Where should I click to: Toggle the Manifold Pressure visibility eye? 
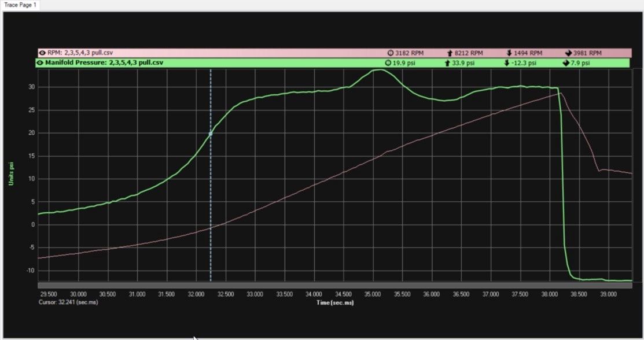pyautogui.click(x=41, y=62)
